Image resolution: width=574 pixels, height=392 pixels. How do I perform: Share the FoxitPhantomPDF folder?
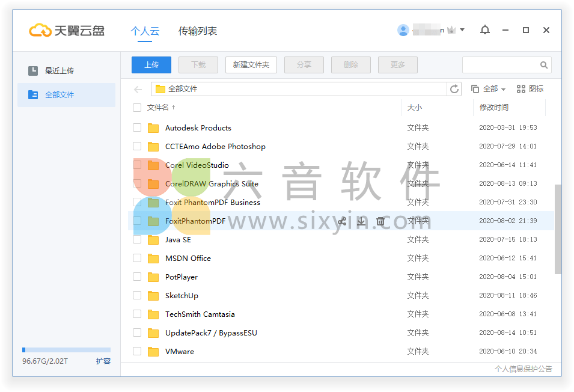341,221
